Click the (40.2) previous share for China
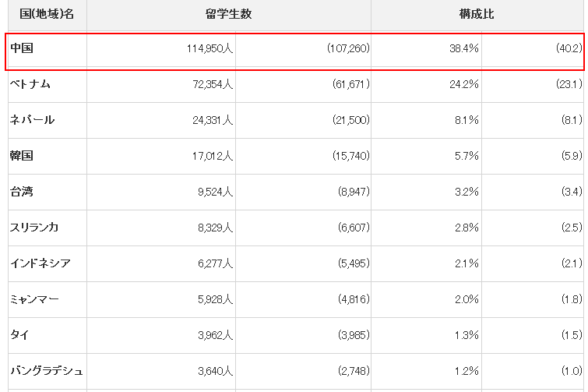Viewport: 588px width, 392px height. click(x=533, y=49)
